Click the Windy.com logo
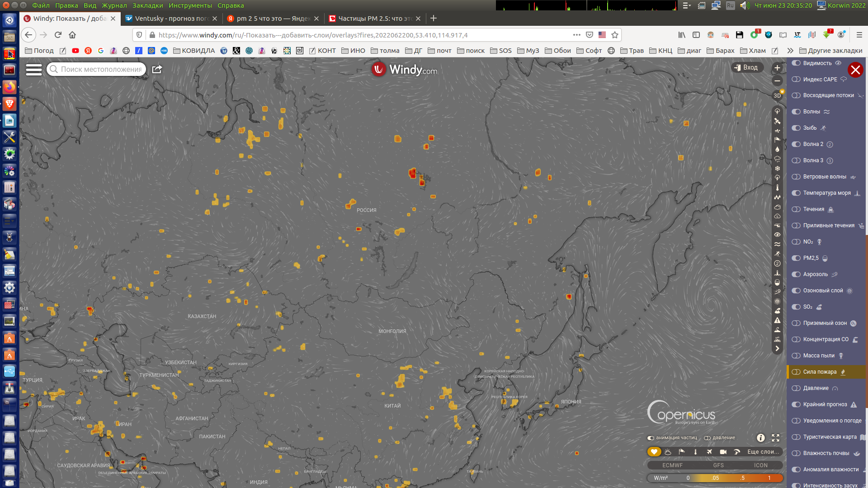The height and width of the screenshot is (488, 868). pos(405,70)
